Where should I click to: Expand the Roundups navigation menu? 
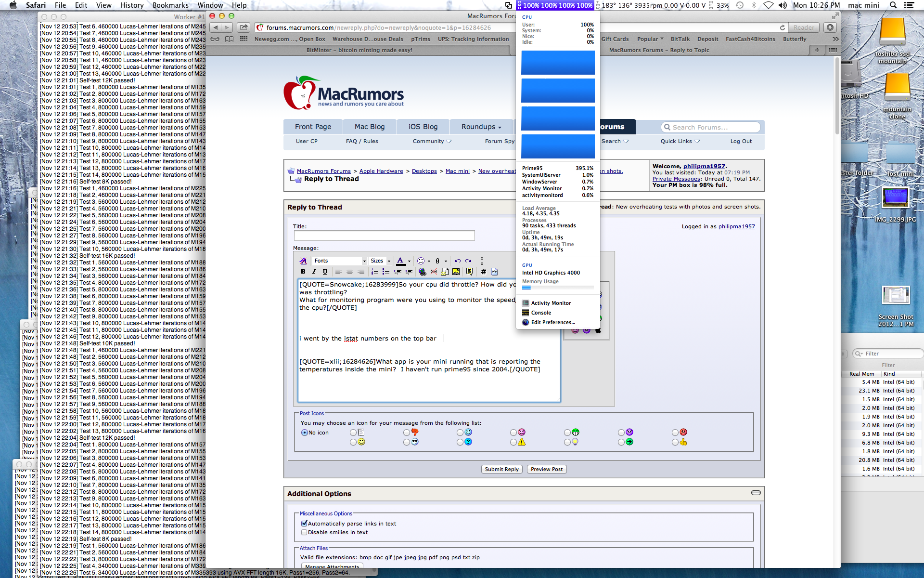pos(481,127)
